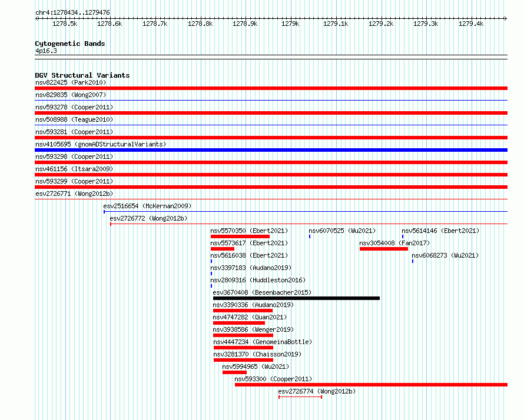Select the red nsv593300 variant bar

(371, 385)
